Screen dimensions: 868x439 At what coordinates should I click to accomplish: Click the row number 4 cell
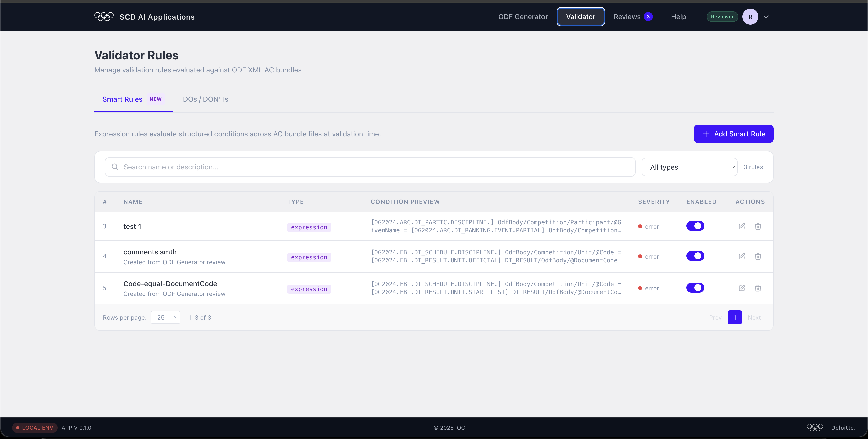[x=105, y=256]
